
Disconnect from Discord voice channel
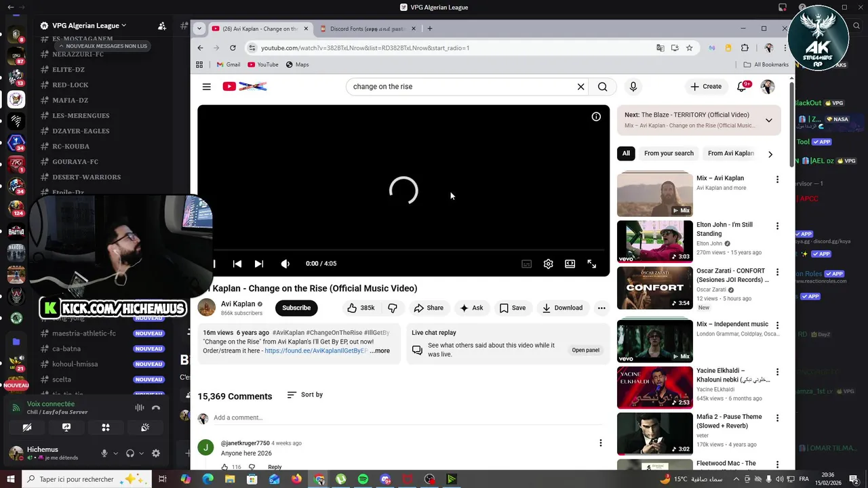(156, 407)
